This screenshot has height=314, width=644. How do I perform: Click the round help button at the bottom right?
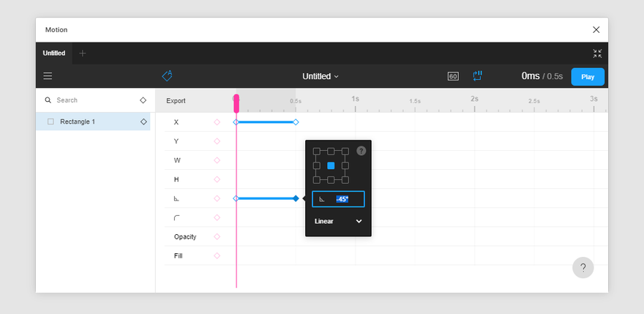tap(583, 268)
